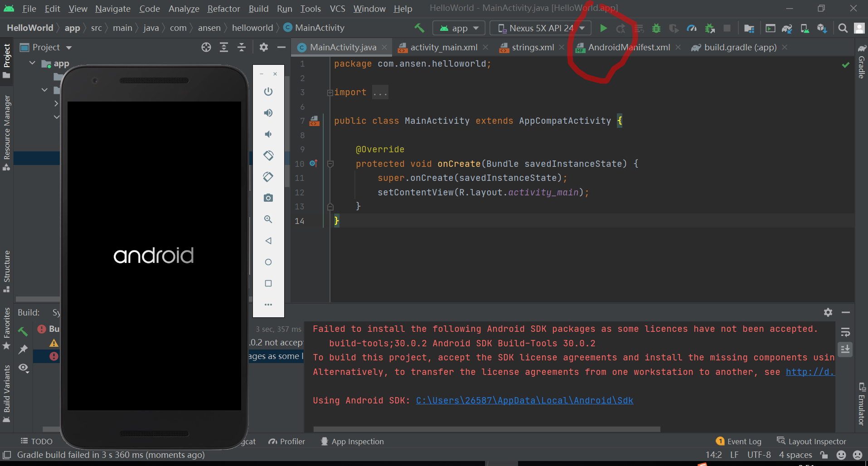The image size is (868, 466).
Task: Open the SDK path link C:\Users\26587
Action: click(x=524, y=400)
